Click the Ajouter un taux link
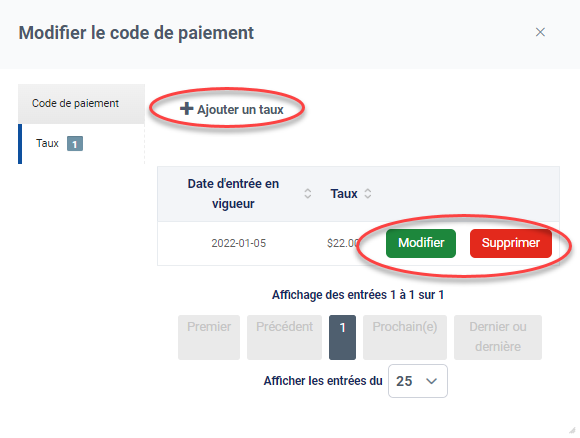The height and width of the screenshot is (438, 580). click(x=232, y=109)
